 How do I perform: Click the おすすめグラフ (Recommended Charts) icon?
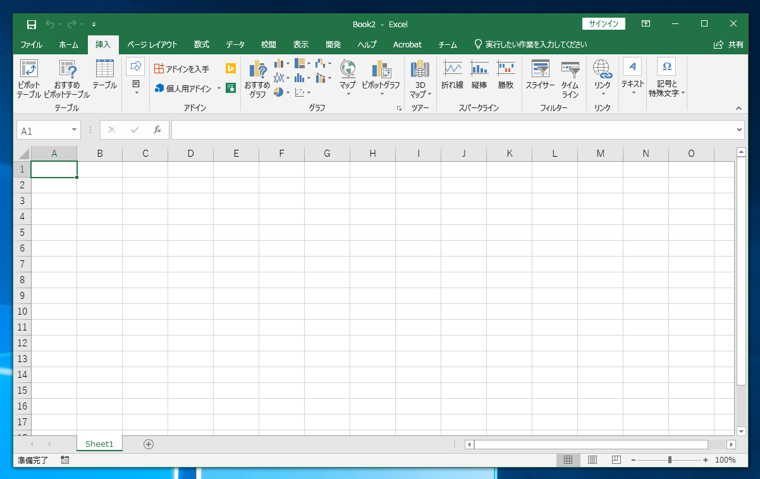[257, 77]
